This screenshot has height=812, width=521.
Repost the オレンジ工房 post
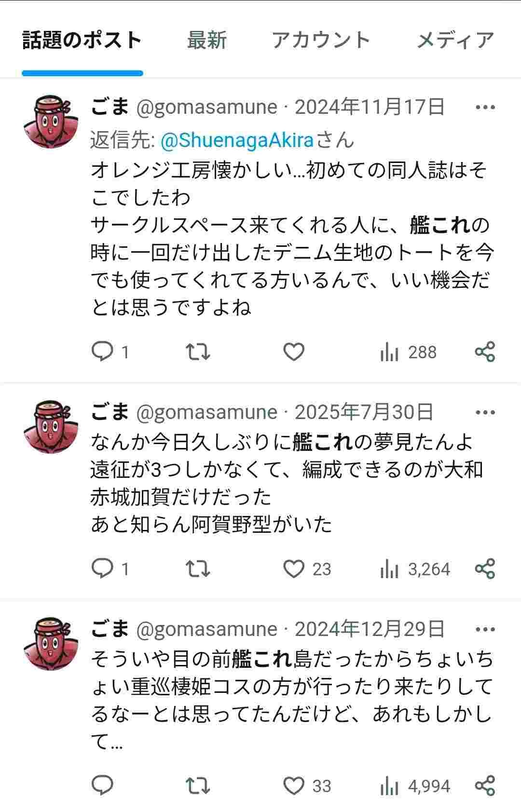click(x=198, y=352)
